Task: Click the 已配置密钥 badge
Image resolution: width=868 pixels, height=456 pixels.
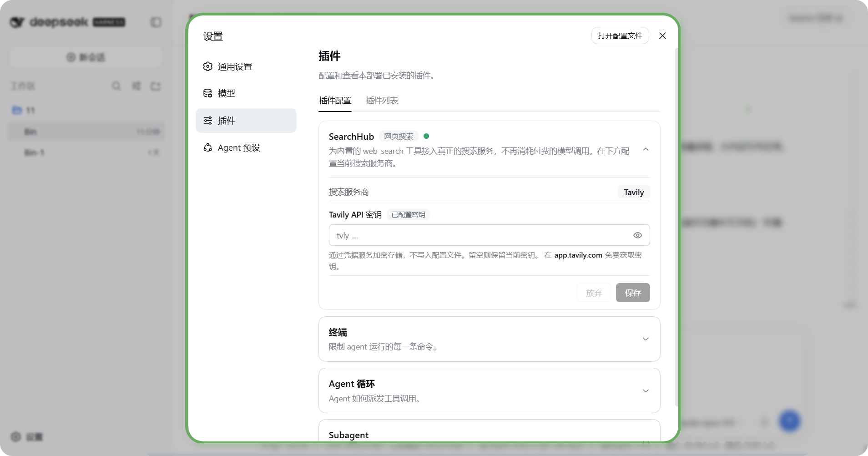Action: (x=408, y=215)
